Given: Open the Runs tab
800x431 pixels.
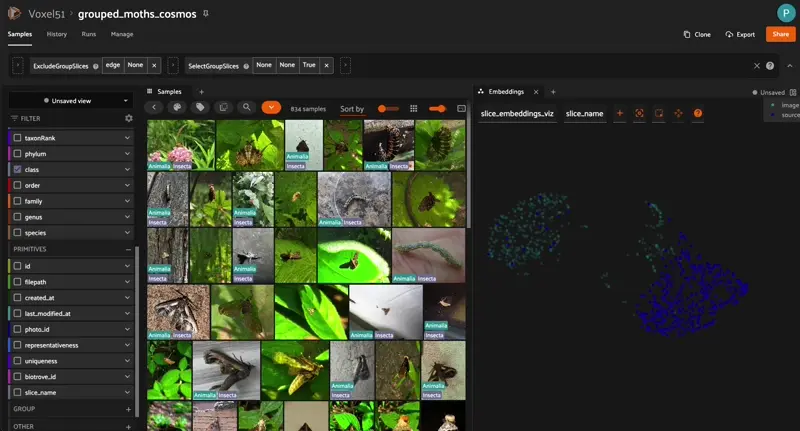Looking at the screenshot, I should click(89, 34).
